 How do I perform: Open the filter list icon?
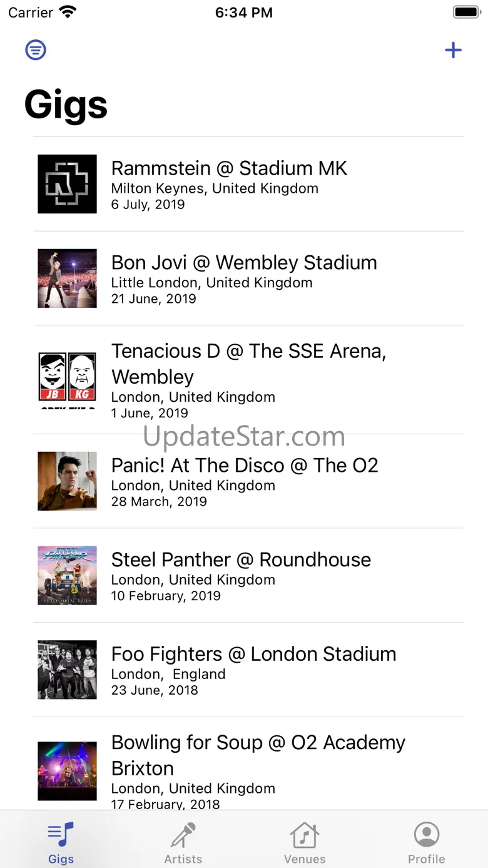(x=36, y=49)
